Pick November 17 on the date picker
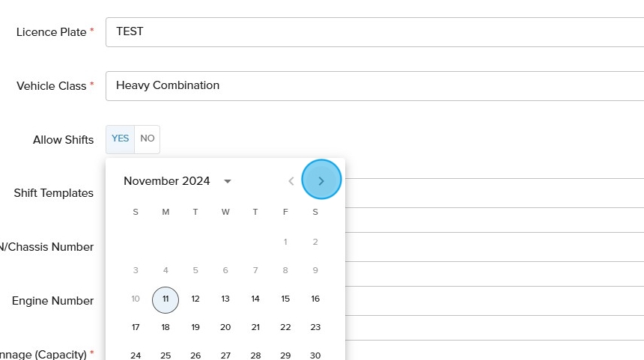Image resolution: width=644 pixels, height=360 pixels. 136,327
